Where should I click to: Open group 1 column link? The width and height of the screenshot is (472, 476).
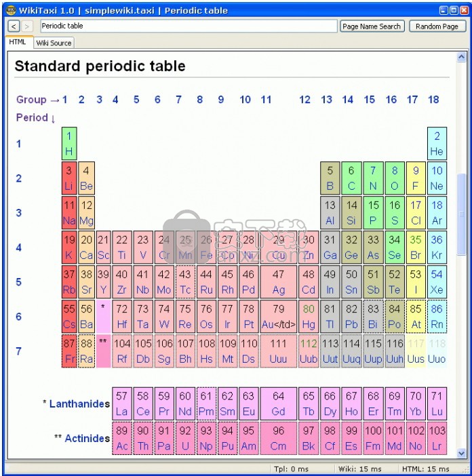pyautogui.click(x=64, y=100)
